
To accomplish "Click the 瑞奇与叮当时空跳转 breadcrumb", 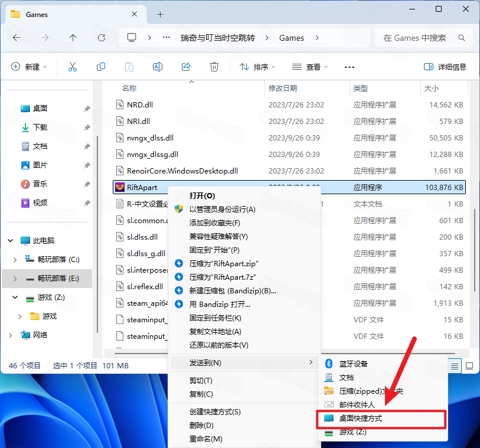I will coord(218,38).
